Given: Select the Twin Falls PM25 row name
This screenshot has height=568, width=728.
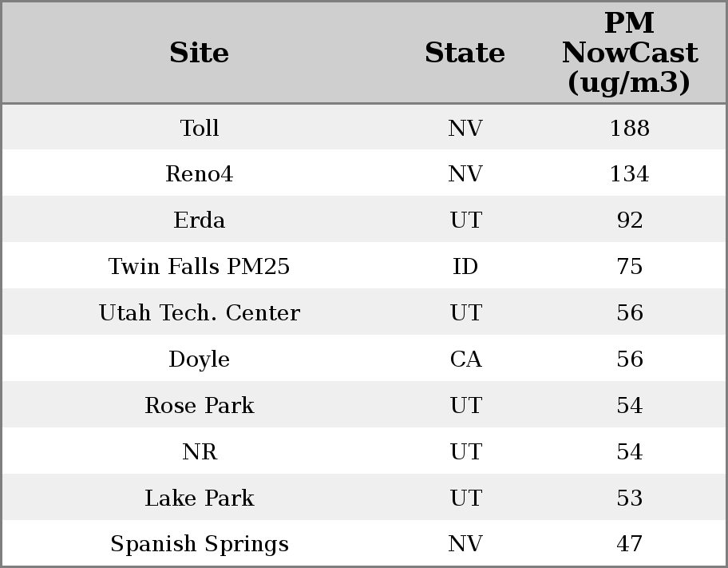Looking at the screenshot, I should click(x=199, y=267).
